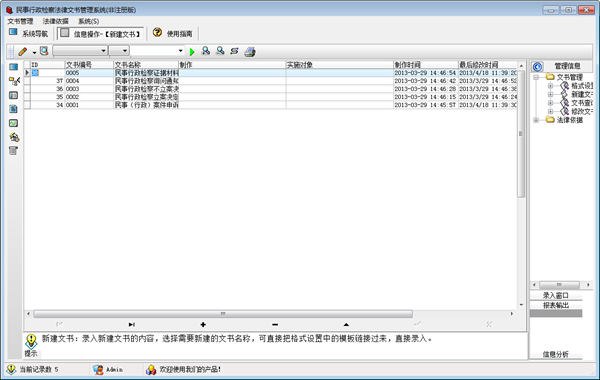Expand the 法律依据 tree node
Viewport: 600px width, 380px height.
coord(536,120)
